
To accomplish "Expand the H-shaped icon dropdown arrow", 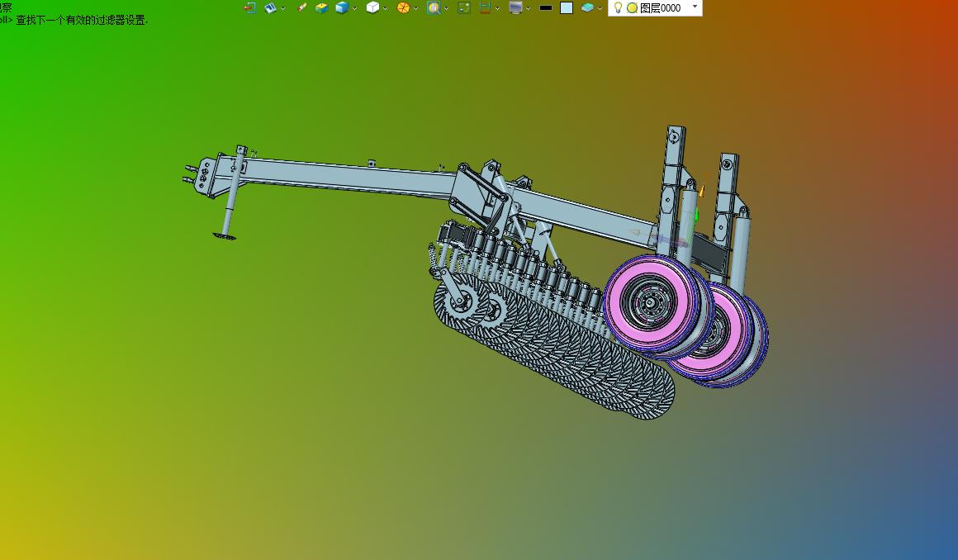I will (x=497, y=8).
